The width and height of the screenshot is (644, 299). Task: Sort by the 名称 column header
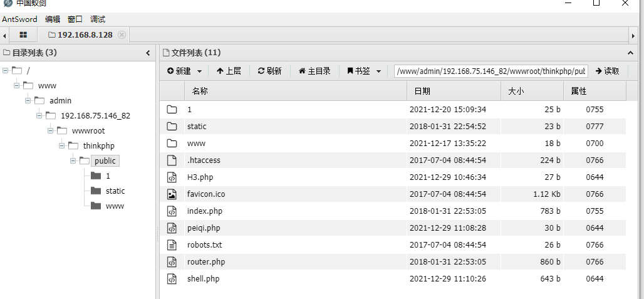(x=296, y=91)
